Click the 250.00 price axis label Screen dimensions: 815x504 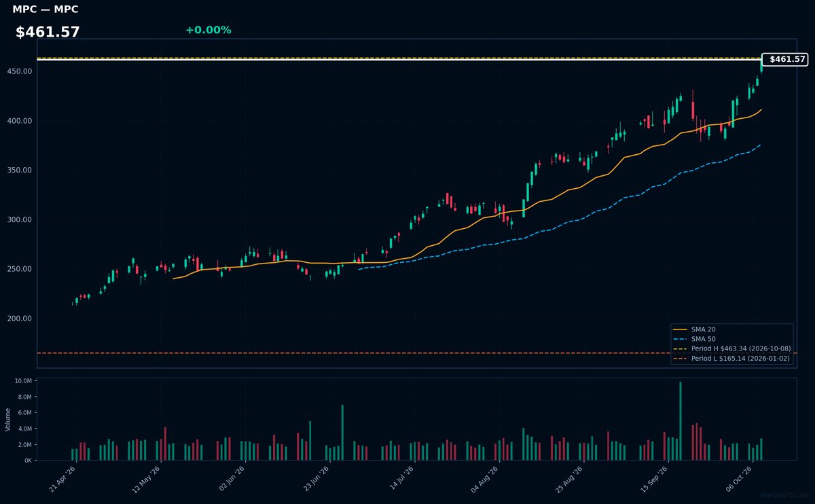(x=20, y=269)
